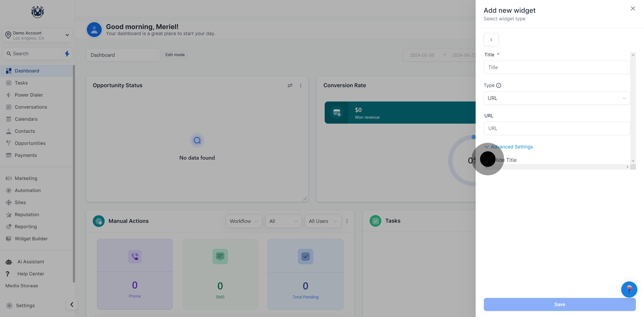Open the Type URL dropdown
The height and width of the screenshot is (317, 644).
tap(557, 98)
